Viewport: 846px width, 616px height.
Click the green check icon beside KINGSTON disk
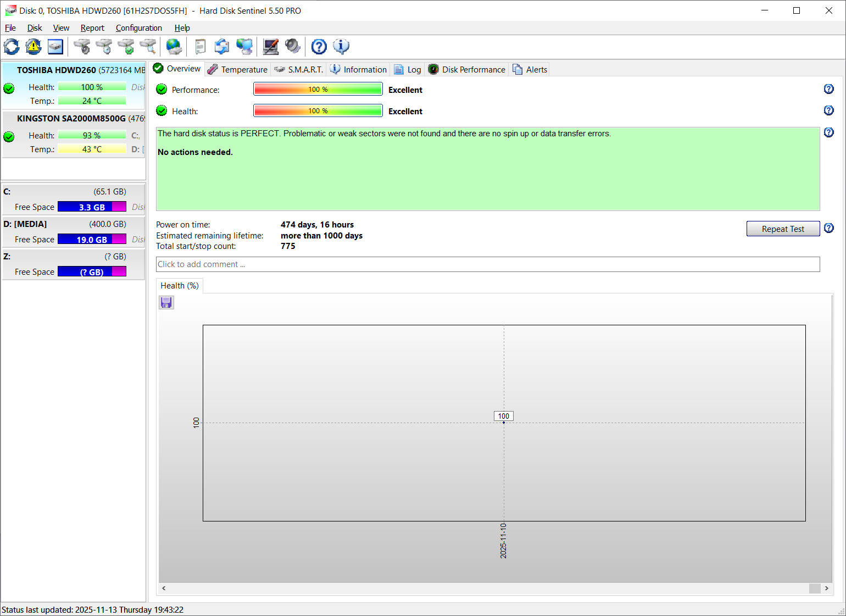(x=9, y=136)
